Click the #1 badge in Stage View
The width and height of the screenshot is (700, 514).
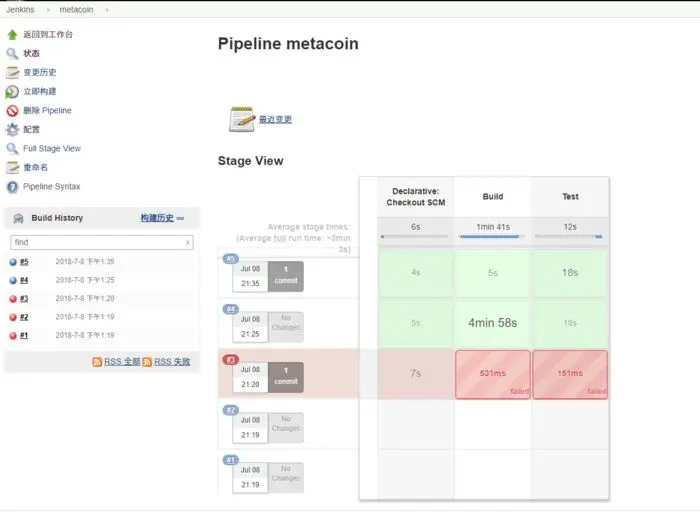pyautogui.click(x=230, y=460)
